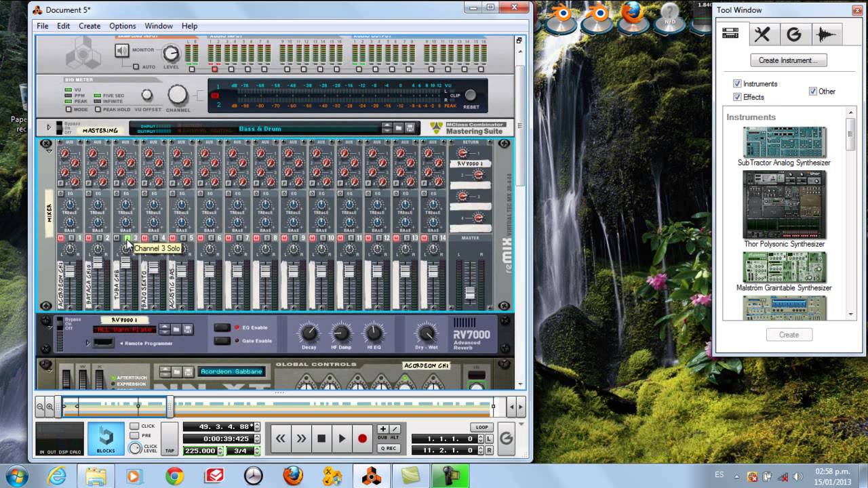This screenshot has height=488, width=868.
Task: Toggle the Pre count button
Action: point(134,436)
